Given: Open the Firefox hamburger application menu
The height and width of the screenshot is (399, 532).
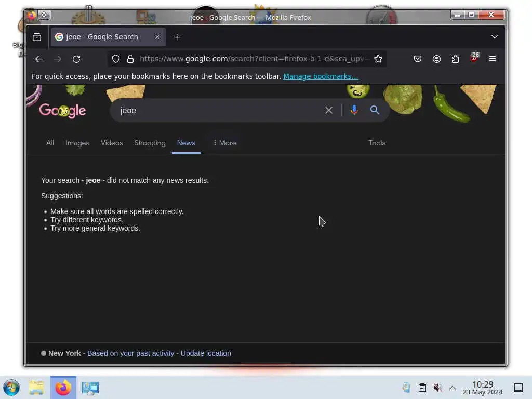Looking at the screenshot, I should 493,59.
